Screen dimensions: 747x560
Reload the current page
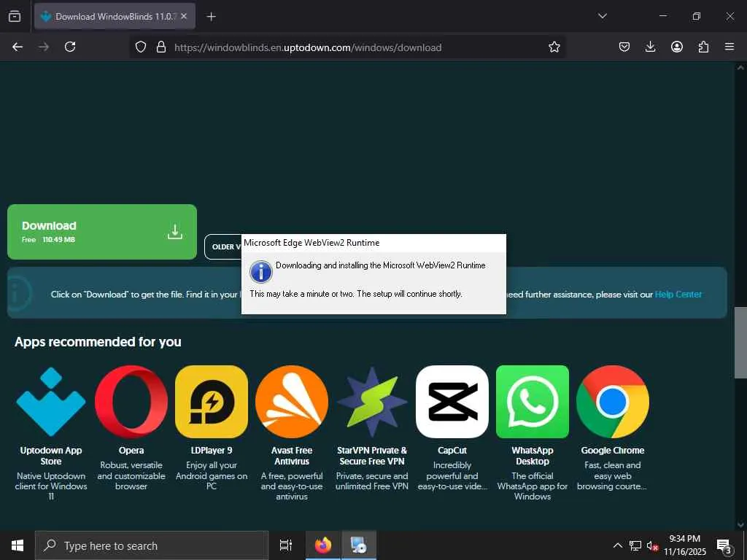70,47
